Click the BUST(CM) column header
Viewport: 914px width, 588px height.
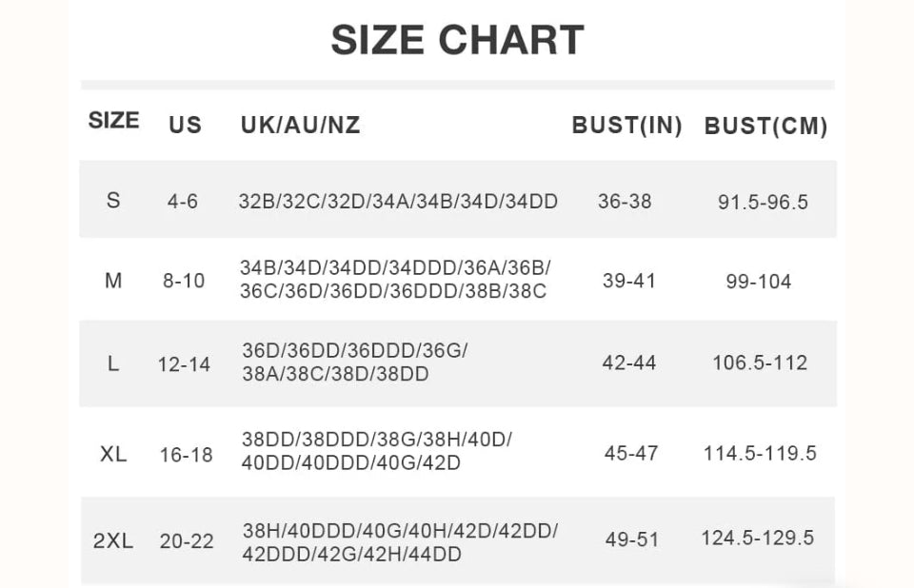coord(765,126)
